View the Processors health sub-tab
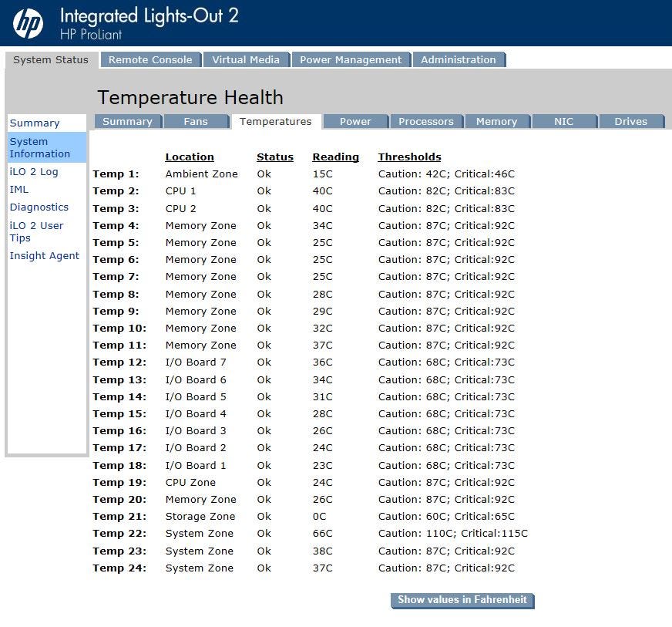Screen dimensions: 672x627 425,122
